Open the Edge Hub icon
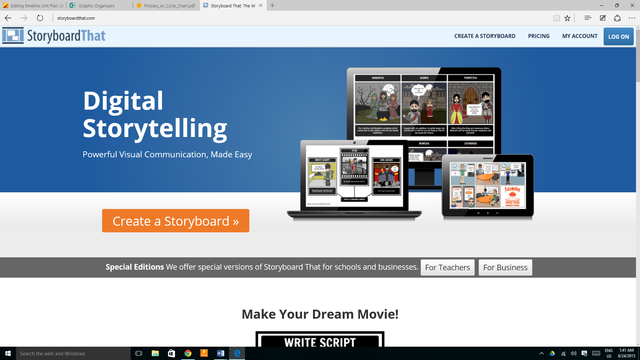 [587, 18]
